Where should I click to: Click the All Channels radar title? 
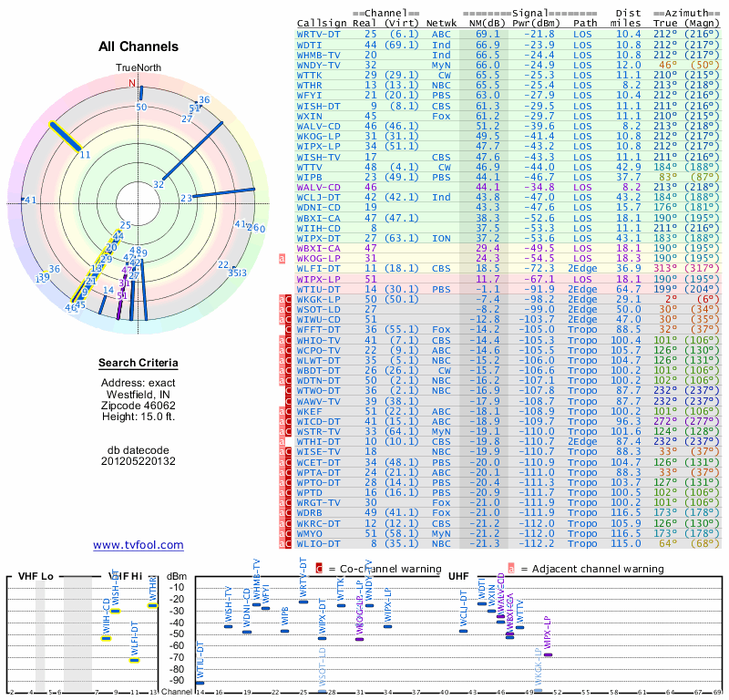139,46
